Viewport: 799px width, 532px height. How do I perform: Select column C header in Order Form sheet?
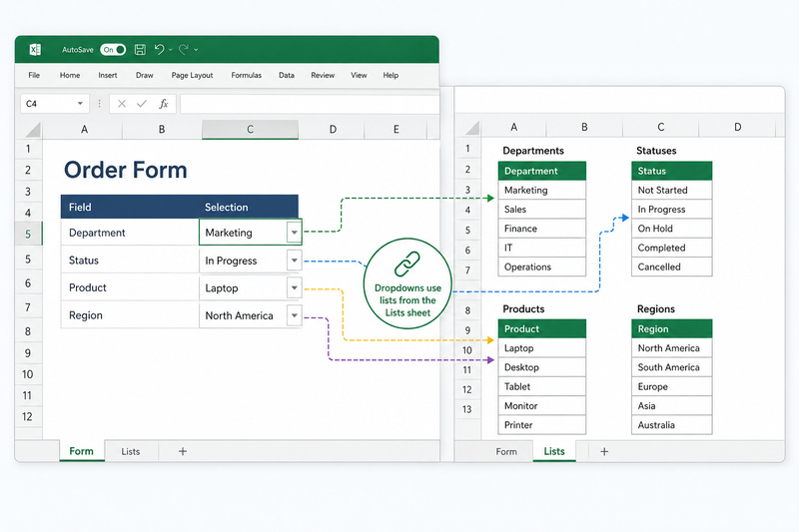[250, 130]
